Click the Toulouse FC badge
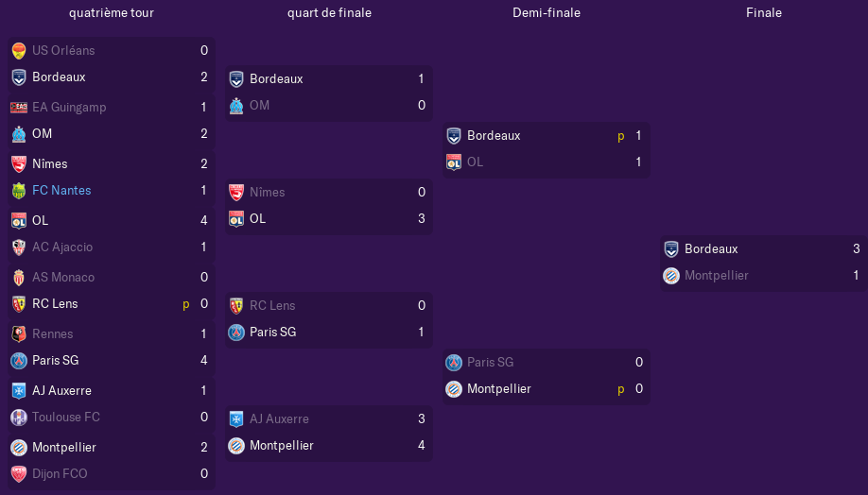Viewport: 868px width, 495px height. pyautogui.click(x=19, y=417)
